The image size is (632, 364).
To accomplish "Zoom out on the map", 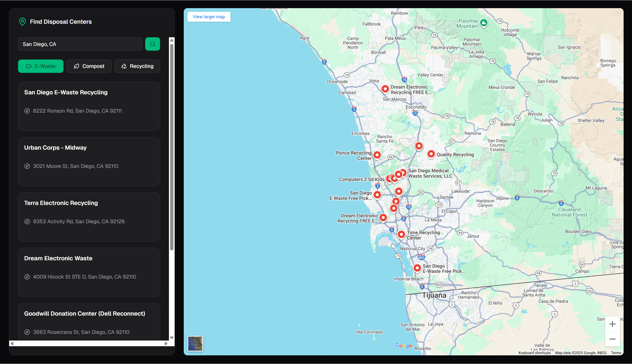I will point(612,339).
